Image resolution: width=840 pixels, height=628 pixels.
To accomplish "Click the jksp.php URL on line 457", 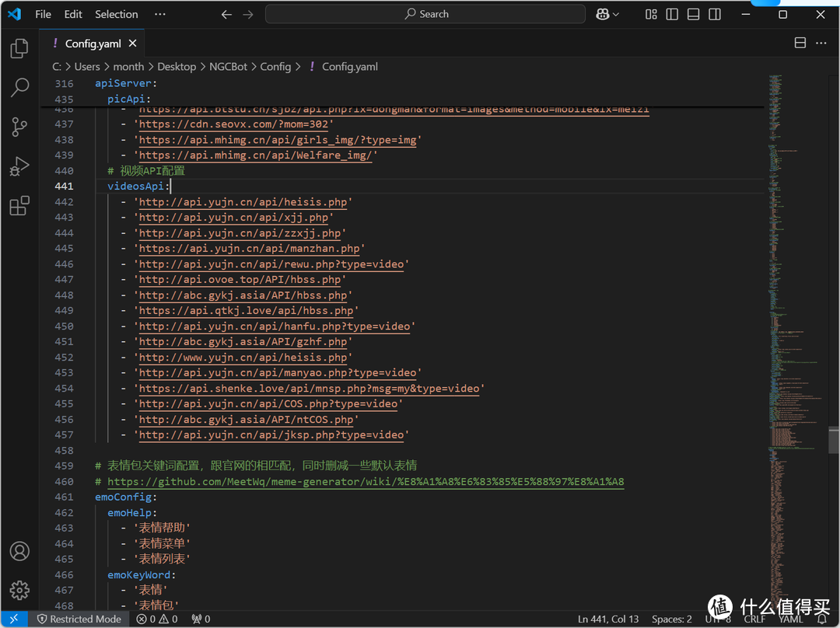I will click(271, 434).
